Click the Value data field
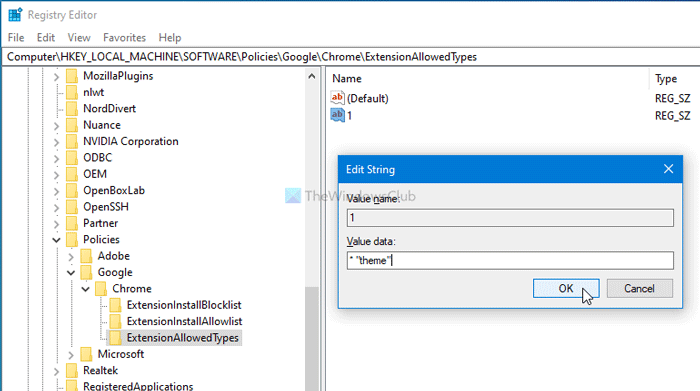Screen dimensions: 700x391 point(510,260)
